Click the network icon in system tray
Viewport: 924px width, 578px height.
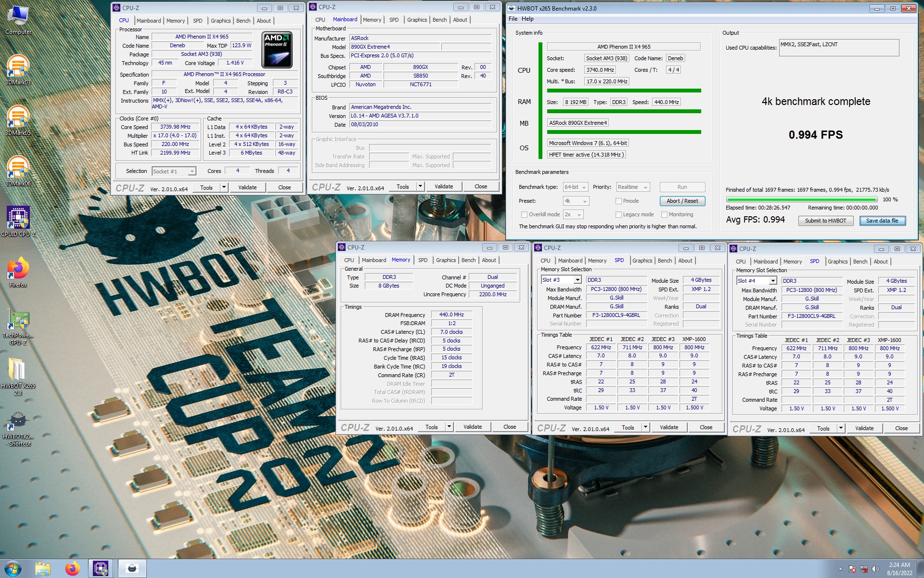tap(864, 569)
